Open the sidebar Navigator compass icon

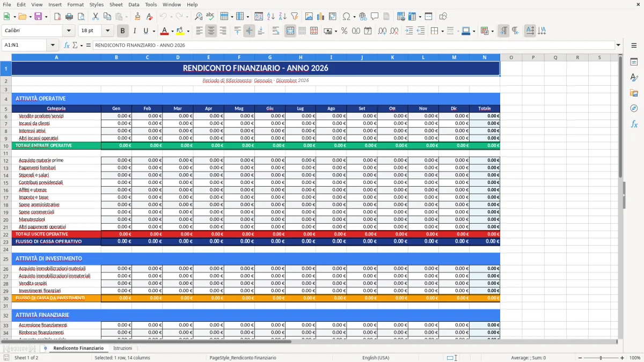(x=634, y=108)
